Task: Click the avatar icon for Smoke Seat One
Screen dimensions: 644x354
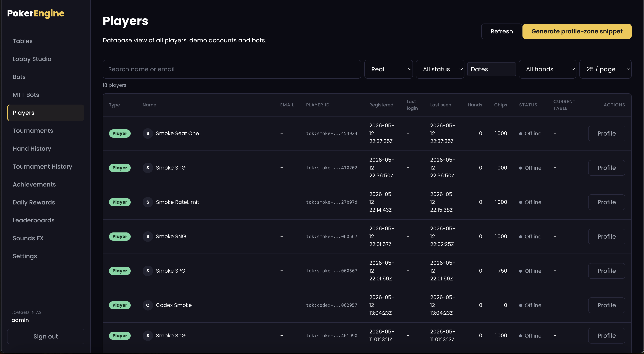Action: [148, 133]
